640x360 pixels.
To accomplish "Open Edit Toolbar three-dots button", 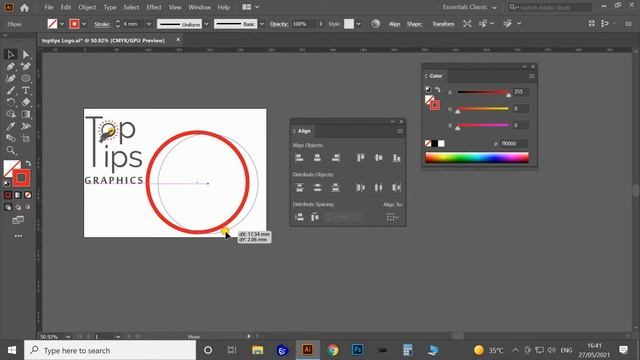I will pyautogui.click(x=18, y=236).
